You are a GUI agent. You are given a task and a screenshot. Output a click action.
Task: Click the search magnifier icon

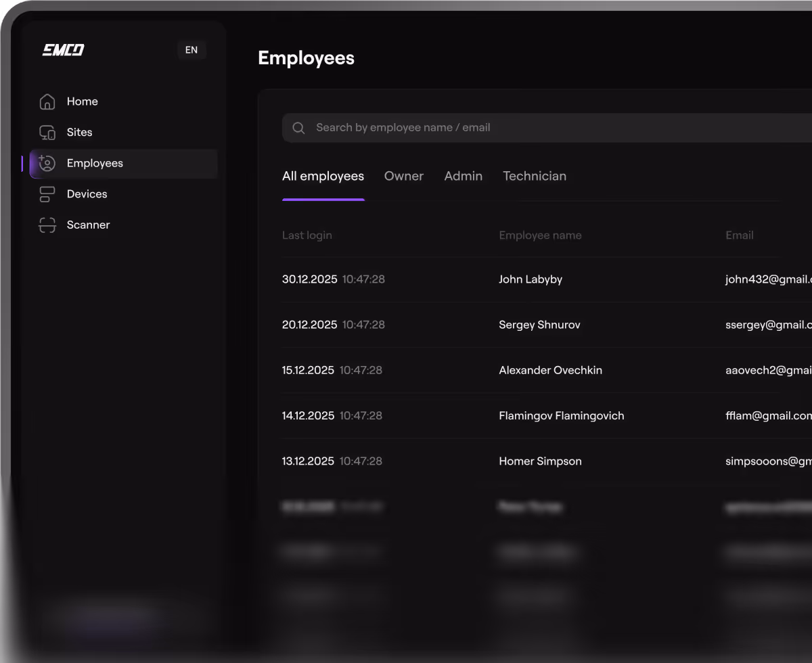pos(298,128)
